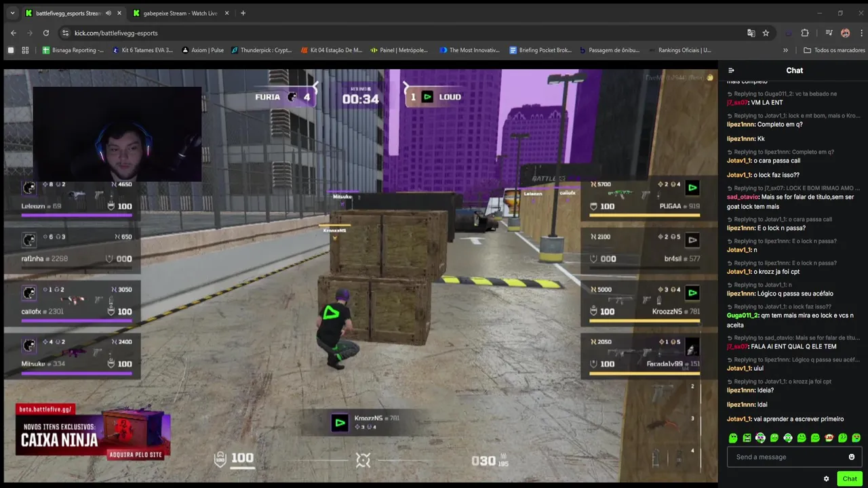
Task: Open the Kit 04 Estação bookmark
Action: point(332,50)
